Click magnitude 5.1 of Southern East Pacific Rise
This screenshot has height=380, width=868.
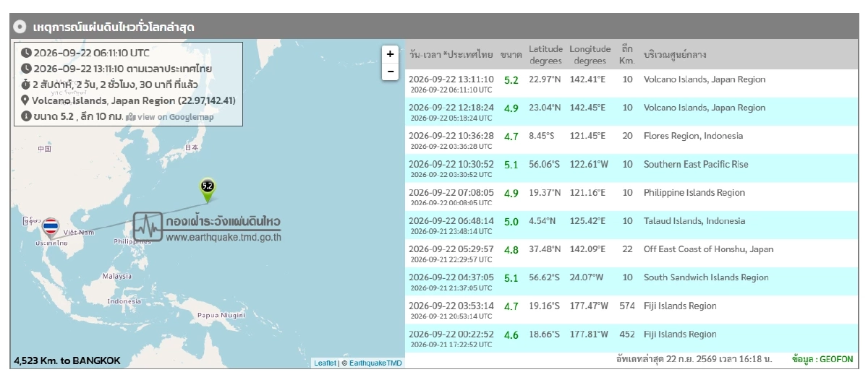pos(511,165)
